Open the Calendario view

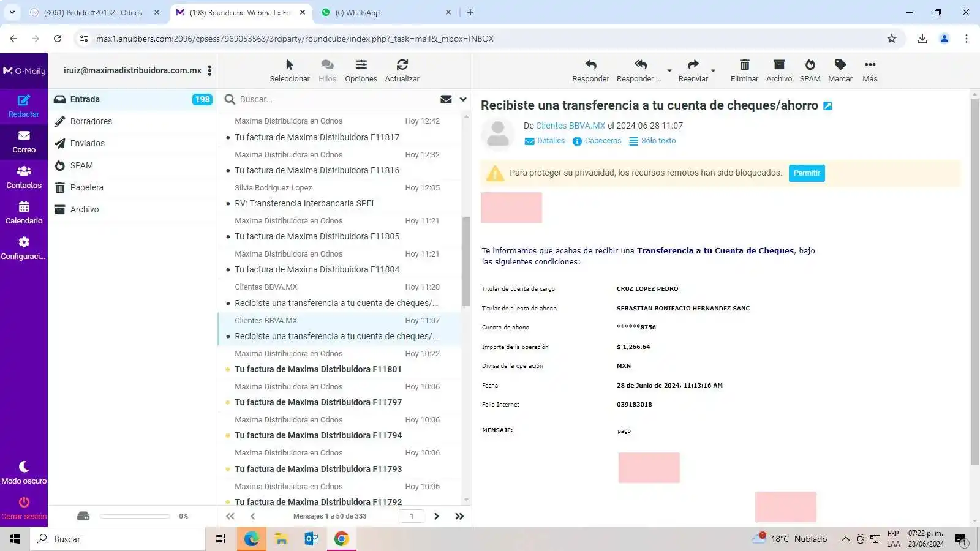point(24,212)
